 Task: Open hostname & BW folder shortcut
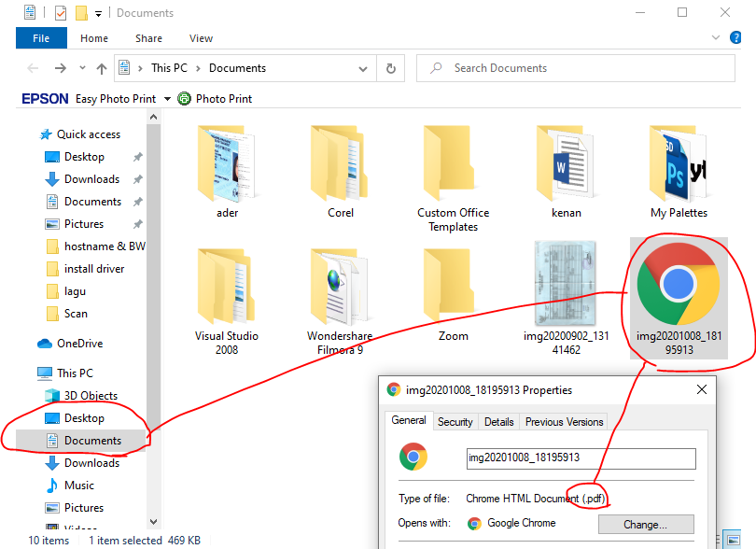tap(105, 246)
